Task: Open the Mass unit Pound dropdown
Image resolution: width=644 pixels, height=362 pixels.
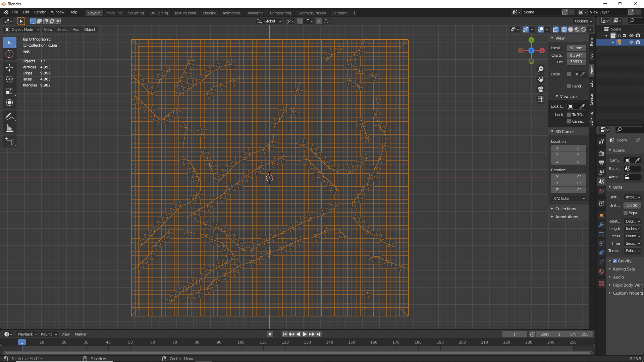Action: 632,236
